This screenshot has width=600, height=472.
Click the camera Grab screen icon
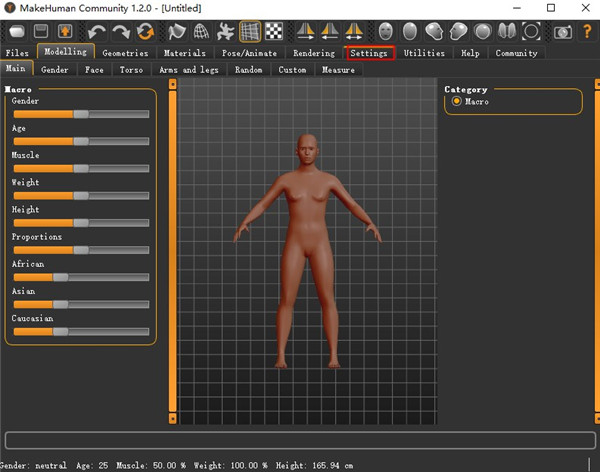pos(561,32)
